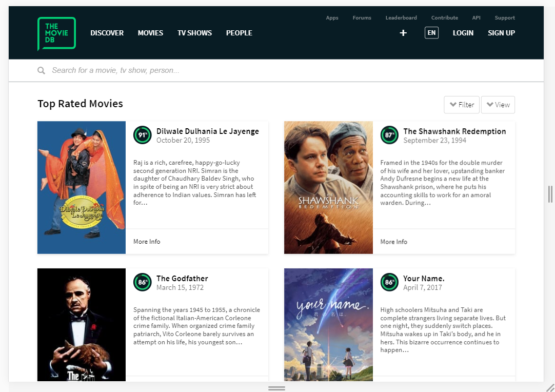Click the 86% rating badge for Your Name.
Viewport: 555px width, 392px height.
click(x=389, y=282)
